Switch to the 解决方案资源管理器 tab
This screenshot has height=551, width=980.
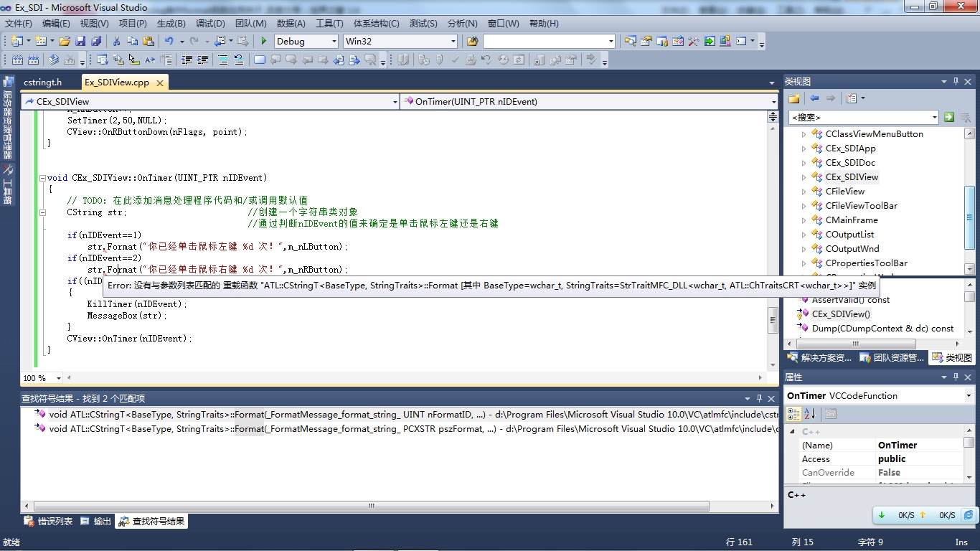coord(819,357)
